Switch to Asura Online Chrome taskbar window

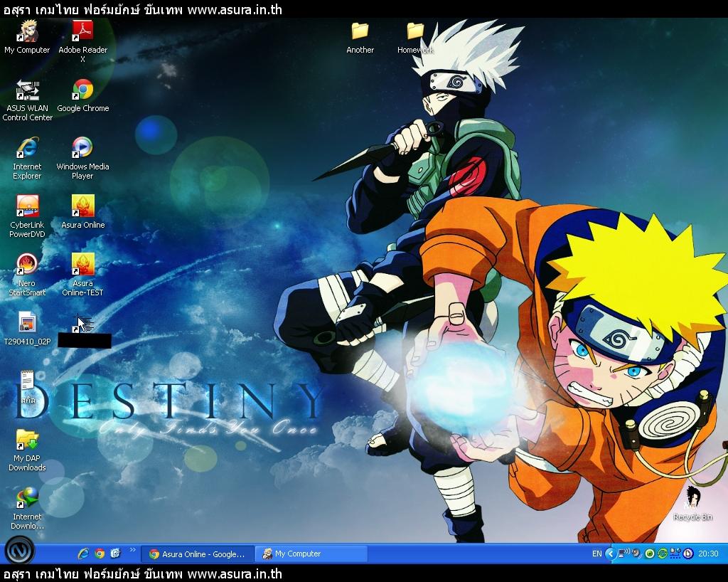[x=198, y=554]
